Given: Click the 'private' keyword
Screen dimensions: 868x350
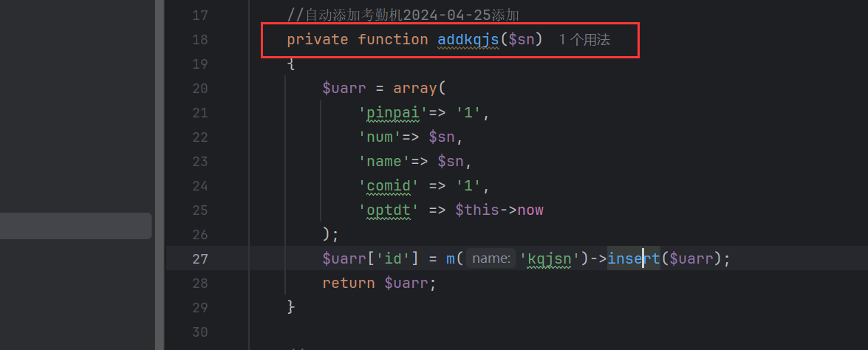Looking at the screenshot, I should tap(318, 40).
